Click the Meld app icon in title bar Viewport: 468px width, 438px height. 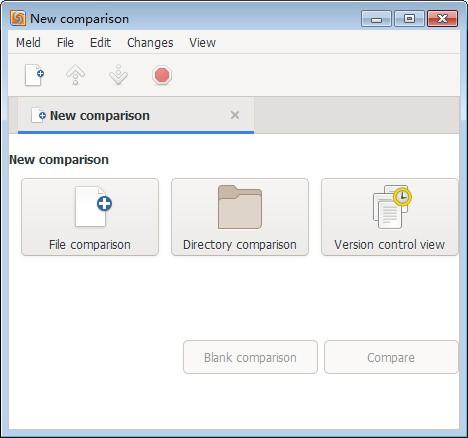click(x=18, y=18)
